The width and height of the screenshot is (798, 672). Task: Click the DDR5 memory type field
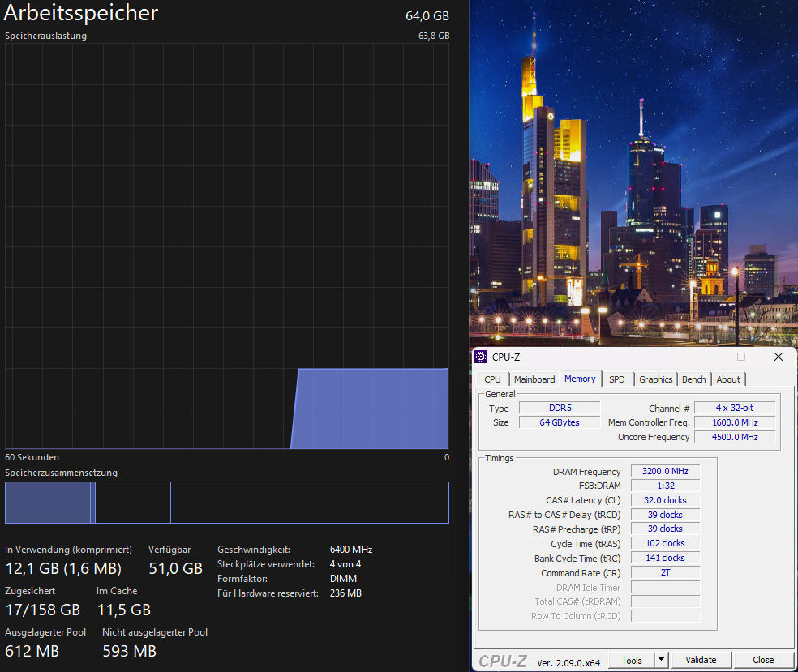click(560, 408)
